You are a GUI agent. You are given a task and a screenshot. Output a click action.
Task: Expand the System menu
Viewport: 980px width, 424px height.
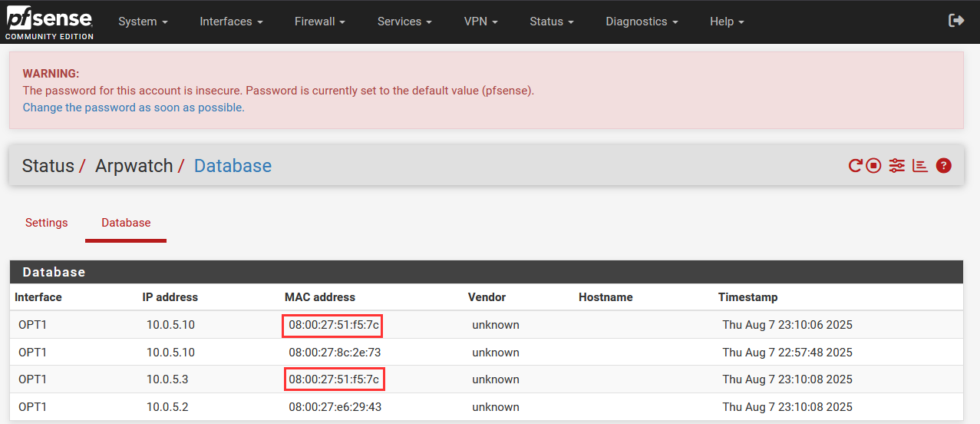coord(143,22)
